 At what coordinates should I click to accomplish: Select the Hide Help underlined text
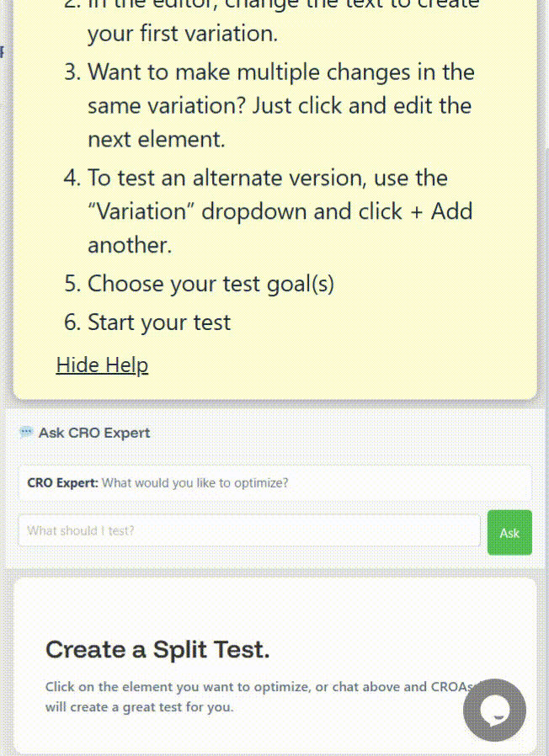point(102,365)
